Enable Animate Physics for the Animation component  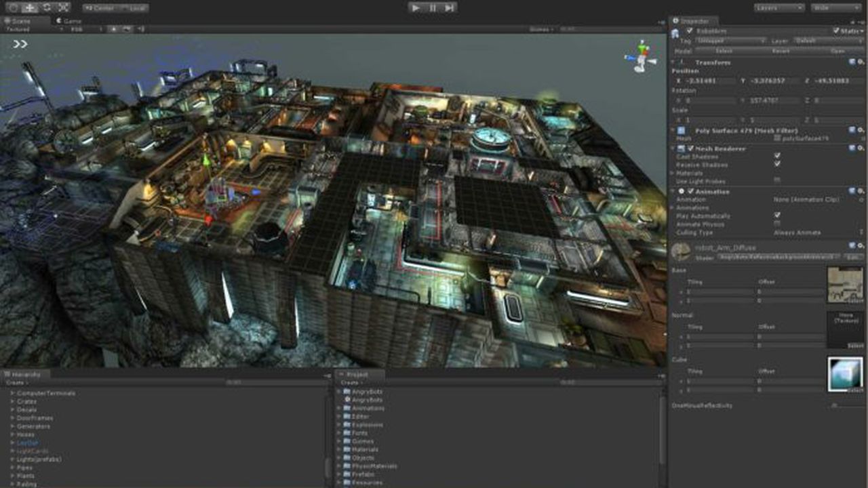click(777, 224)
